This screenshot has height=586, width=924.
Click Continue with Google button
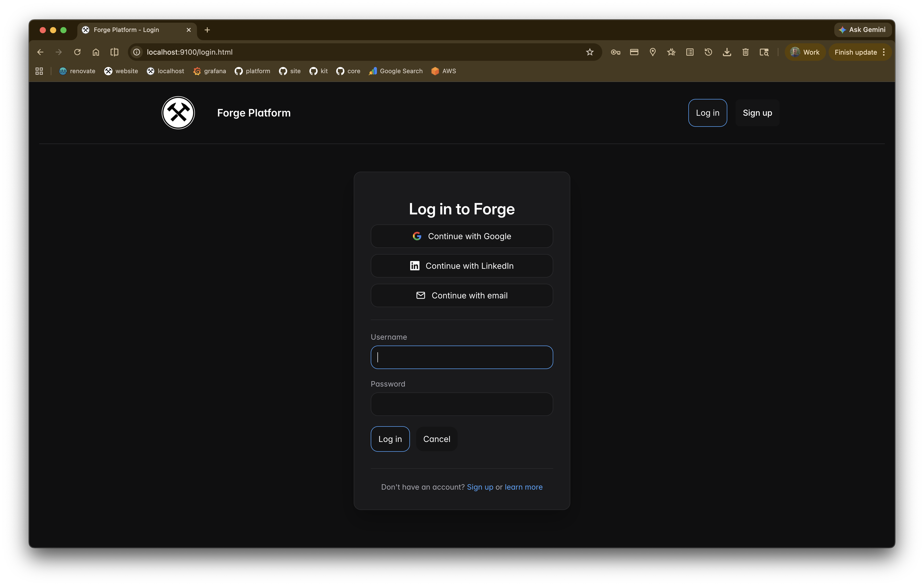click(x=462, y=236)
